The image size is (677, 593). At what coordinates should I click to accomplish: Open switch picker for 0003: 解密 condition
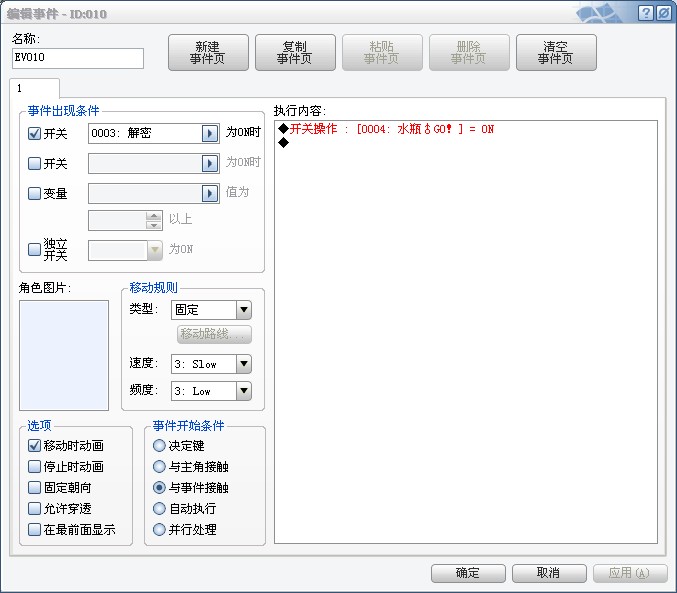point(210,133)
